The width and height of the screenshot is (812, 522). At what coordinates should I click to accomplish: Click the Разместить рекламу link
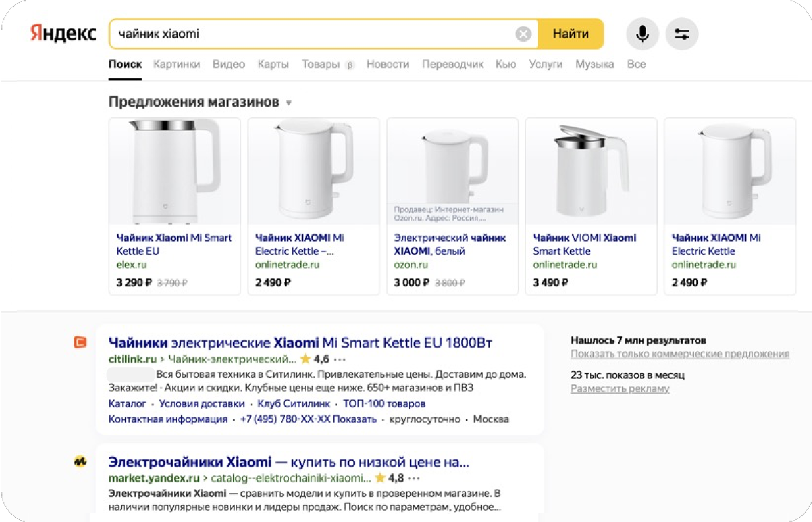click(620, 388)
